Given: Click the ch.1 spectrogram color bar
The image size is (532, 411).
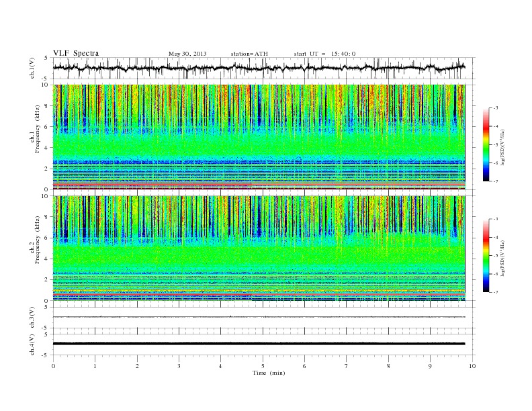Looking at the screenshot, I should [x=486, y=144].
